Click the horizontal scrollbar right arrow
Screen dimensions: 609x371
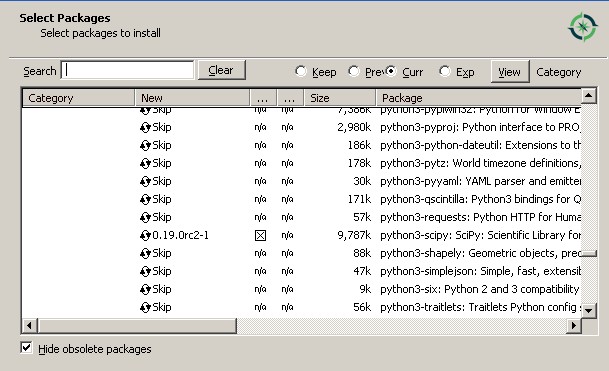click(x=574, y=326)
